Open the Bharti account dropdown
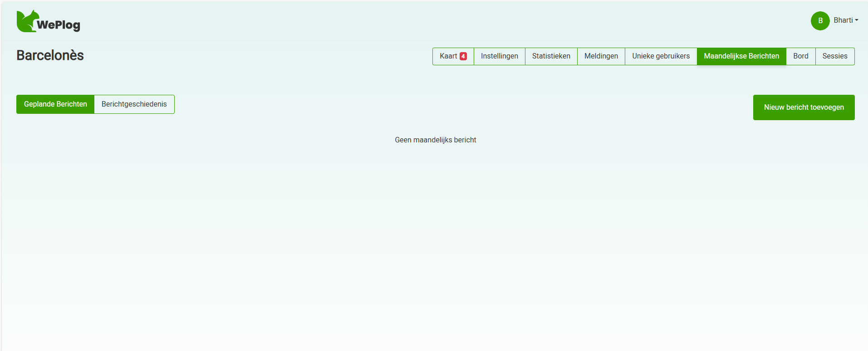The height and width of the screenshot is (351, 868). [x=843, y=20]
